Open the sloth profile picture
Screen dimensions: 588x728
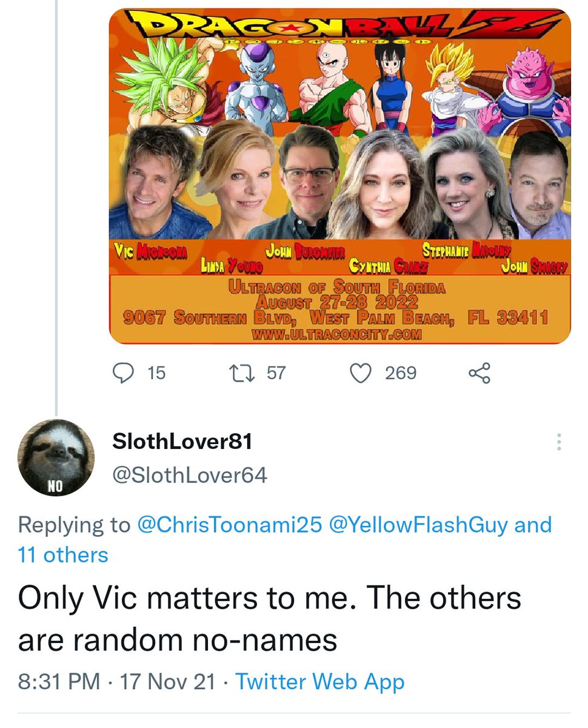click(56, 457)
